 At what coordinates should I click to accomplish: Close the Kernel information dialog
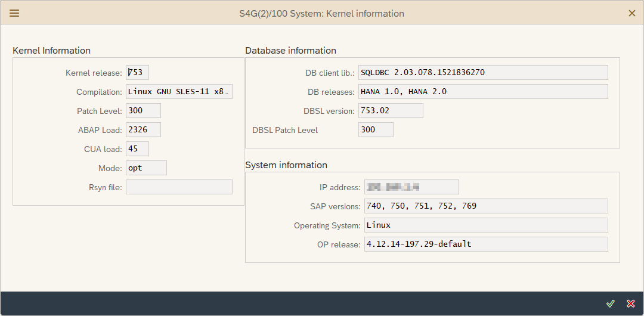(x=632, y=13)
